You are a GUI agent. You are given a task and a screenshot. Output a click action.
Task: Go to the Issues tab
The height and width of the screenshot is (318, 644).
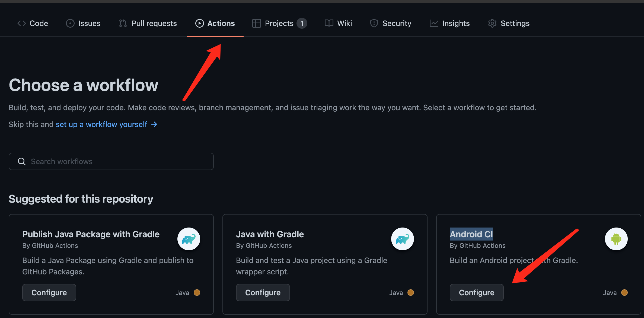click(x=83, y=23)
